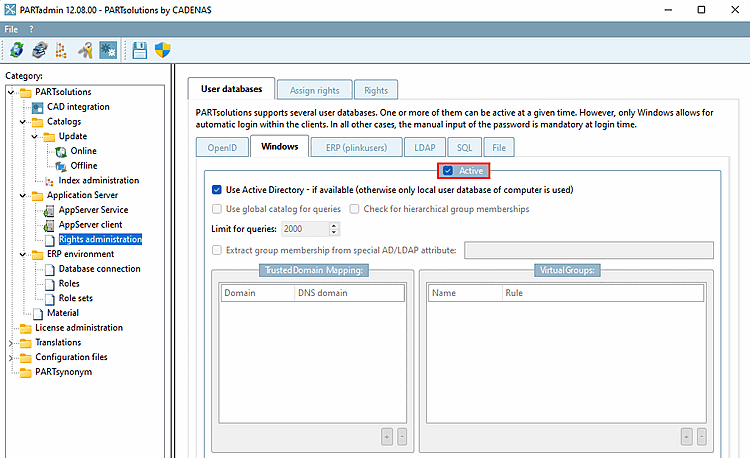Screen dimensions: 750x458
Task: Click the server stack toolbar icon
Action: (40, 50)
